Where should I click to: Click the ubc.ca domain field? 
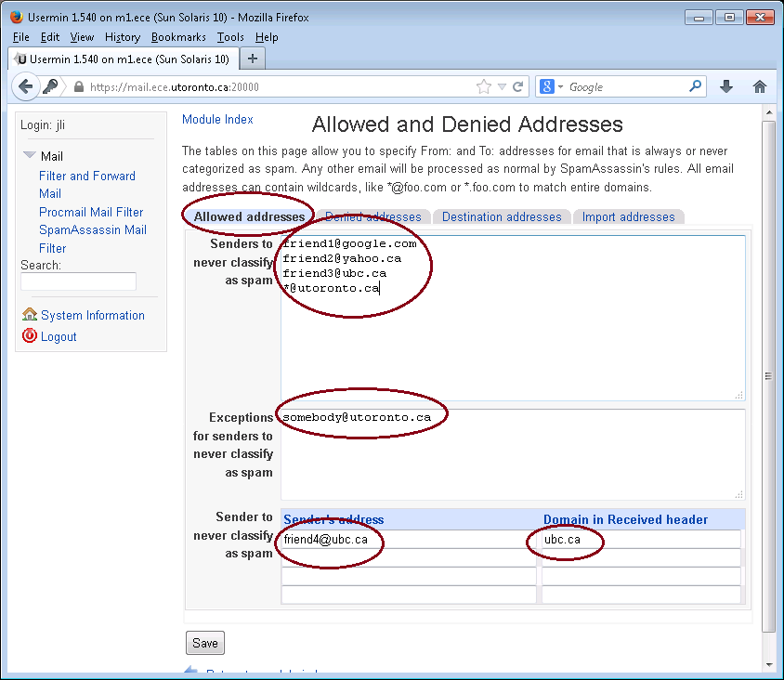(642, 540)
